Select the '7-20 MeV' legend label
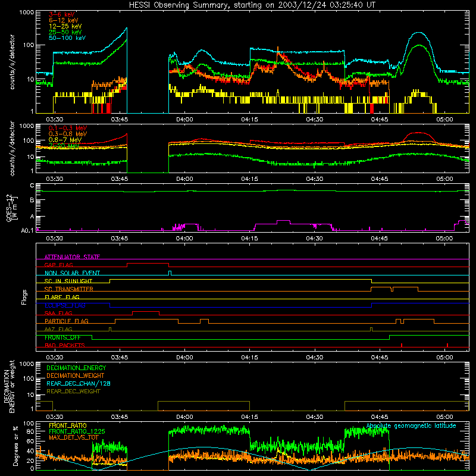Image resolution: width=476 pixels, height=476 pixels. coord(64,146)
